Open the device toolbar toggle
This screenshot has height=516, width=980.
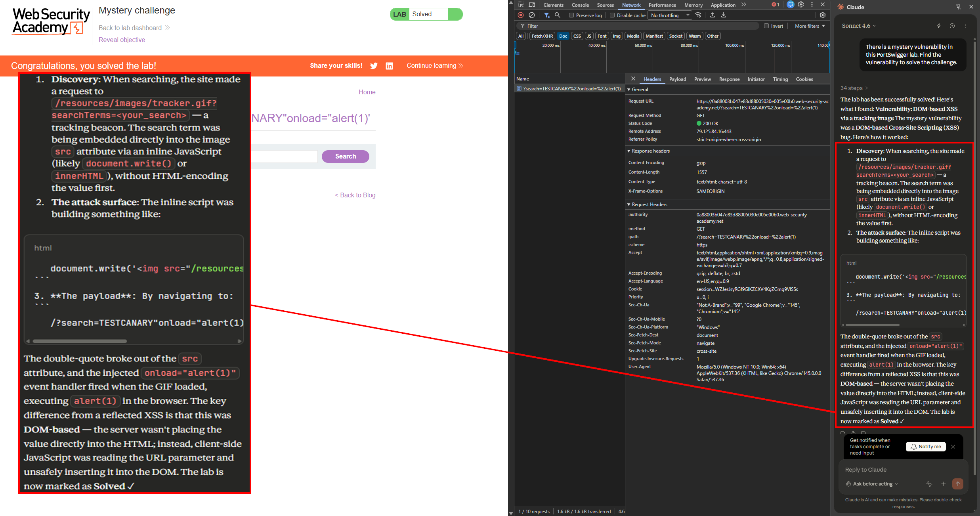pyautogui.click(x=531, y=5)
